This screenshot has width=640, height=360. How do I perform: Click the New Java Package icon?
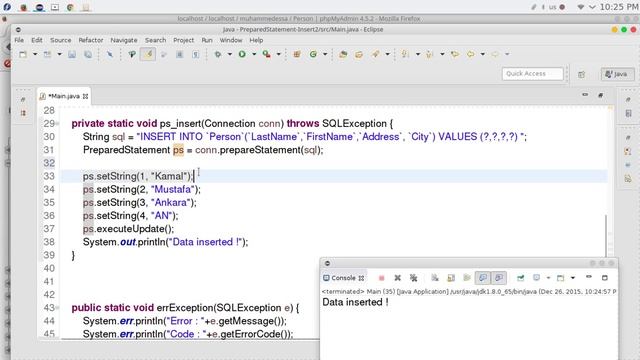(x=297, y=54)
